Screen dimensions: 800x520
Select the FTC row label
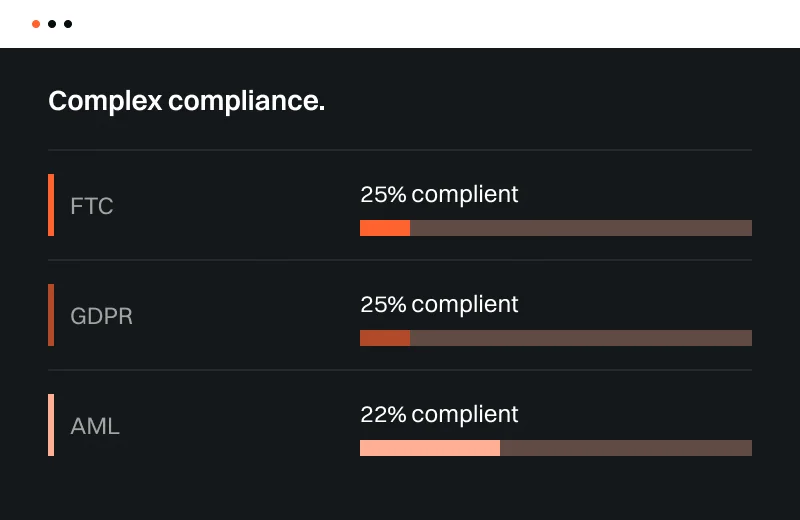pyautogui.click(x=92, y=206)
